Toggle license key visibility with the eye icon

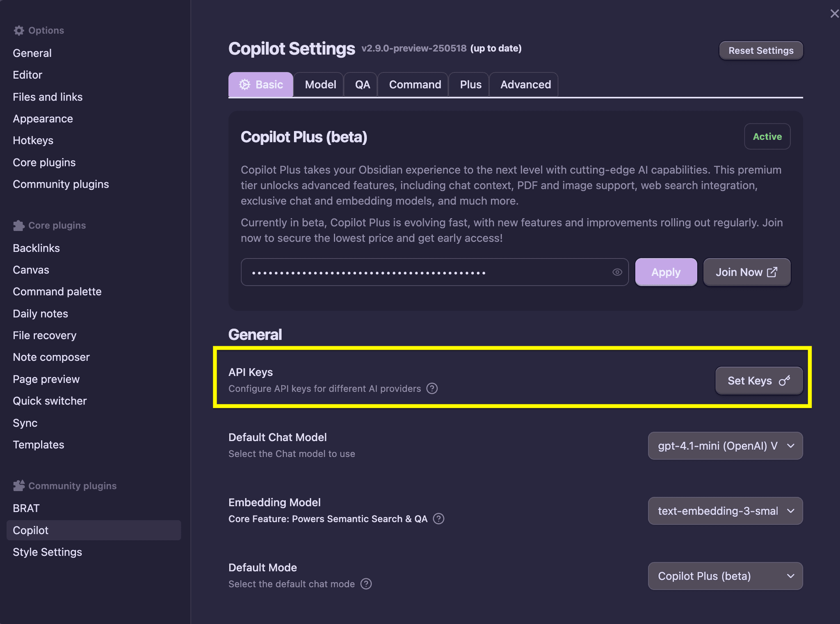[x=617, y=272]
